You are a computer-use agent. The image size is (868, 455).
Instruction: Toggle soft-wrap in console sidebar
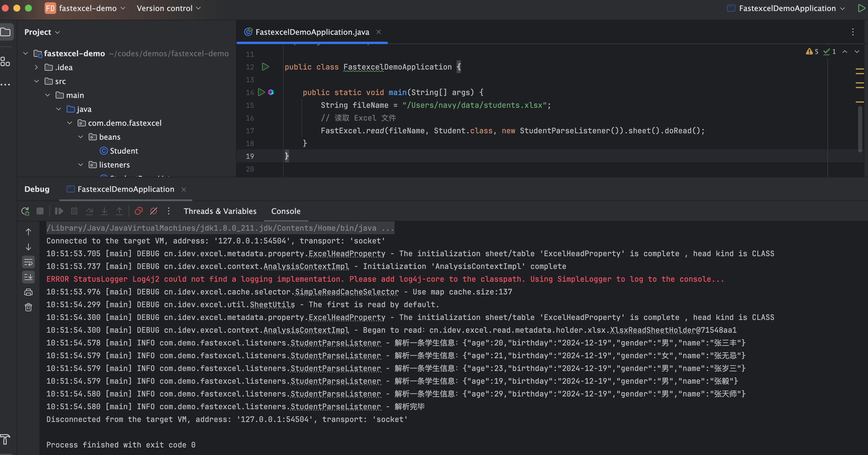[28, 262]
